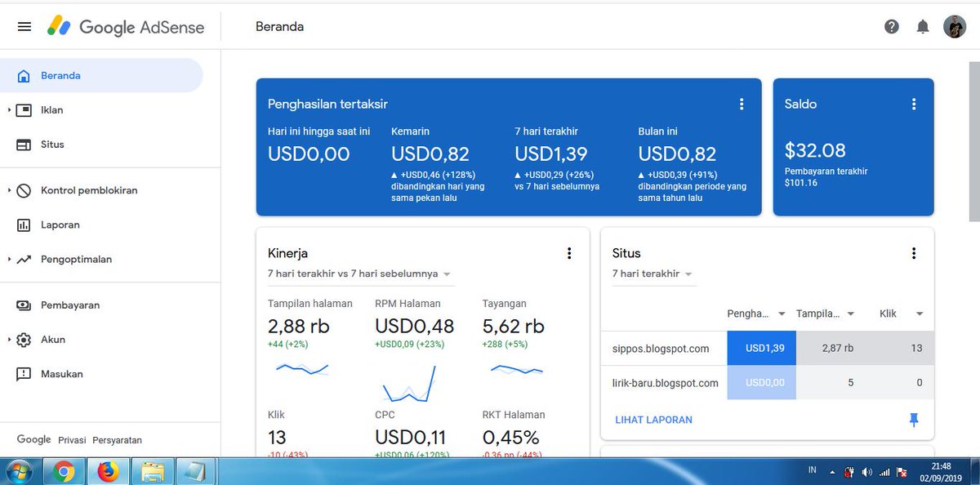
Task: Open the help question mark icon
Action: coord(892,27)
